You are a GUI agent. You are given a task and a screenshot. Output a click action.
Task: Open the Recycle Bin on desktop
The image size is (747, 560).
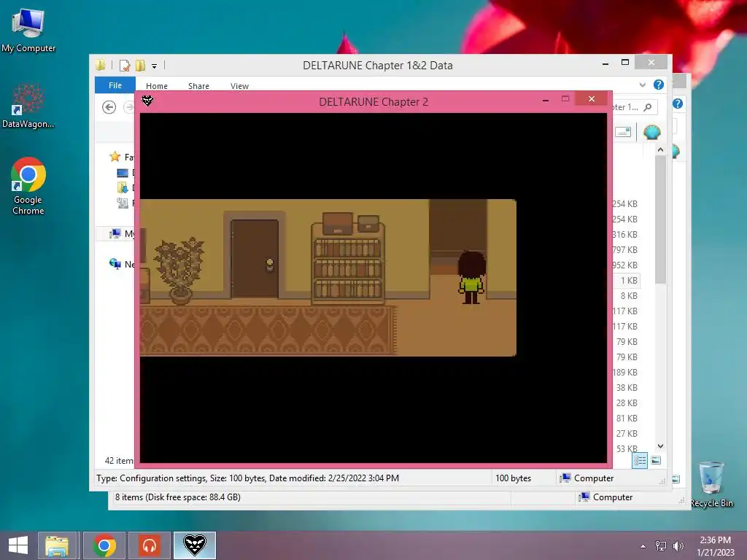coord(711,484)
